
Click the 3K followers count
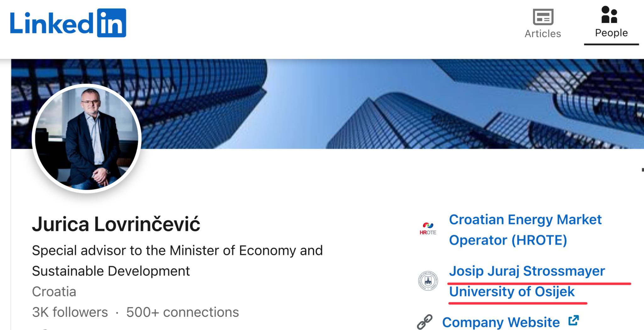click(x=70, y=312)
